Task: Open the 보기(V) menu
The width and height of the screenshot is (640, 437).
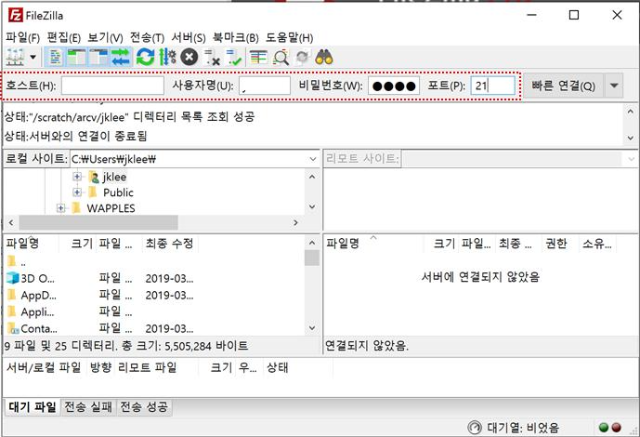Action: (x=105, y=38)
